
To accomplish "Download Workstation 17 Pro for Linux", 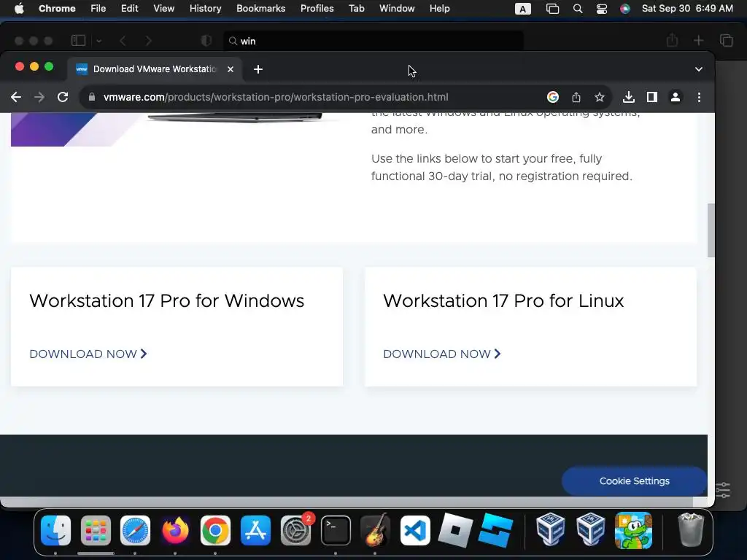I will [442, 354].
